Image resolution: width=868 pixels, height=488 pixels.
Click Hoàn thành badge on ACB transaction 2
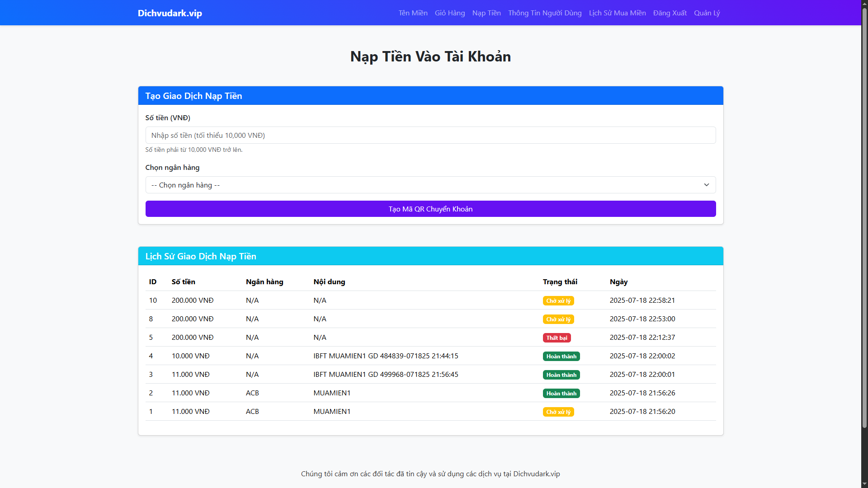pos(561,394)
